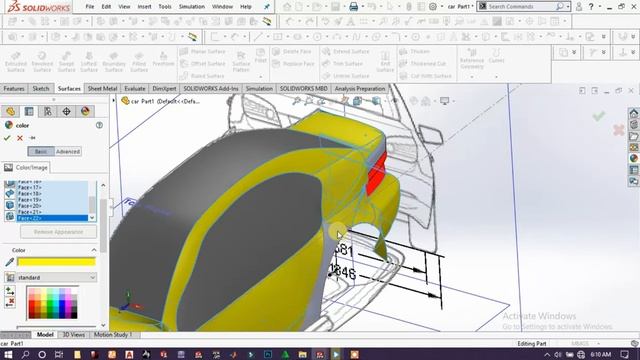Open the Analysis Preparation tab

click(360, 89)
